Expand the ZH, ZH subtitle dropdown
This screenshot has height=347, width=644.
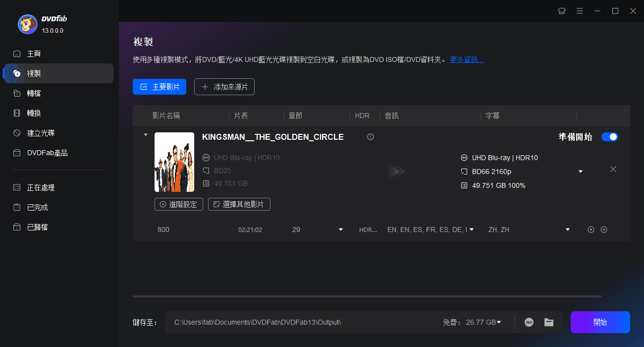[x=568, y=230]
